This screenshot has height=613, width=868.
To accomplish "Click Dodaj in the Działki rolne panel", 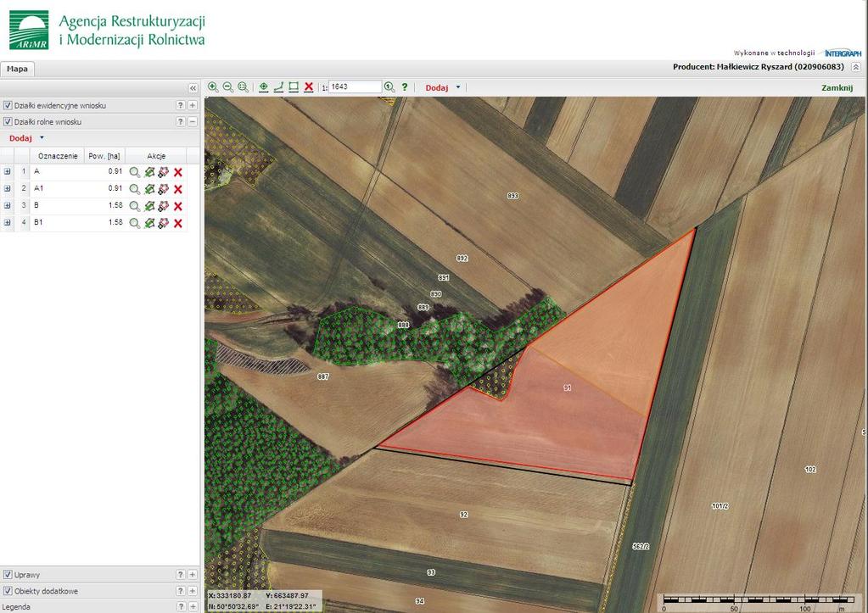I will [x=20, y=138].
